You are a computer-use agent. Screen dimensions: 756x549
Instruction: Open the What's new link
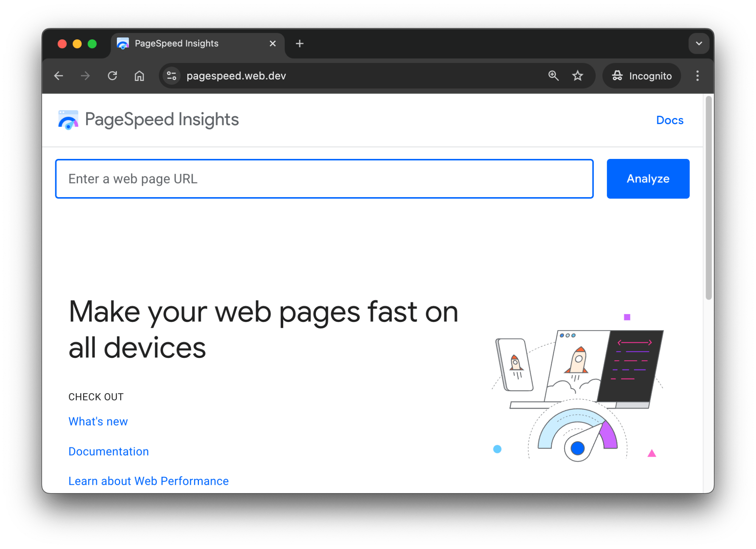(98, 421)
